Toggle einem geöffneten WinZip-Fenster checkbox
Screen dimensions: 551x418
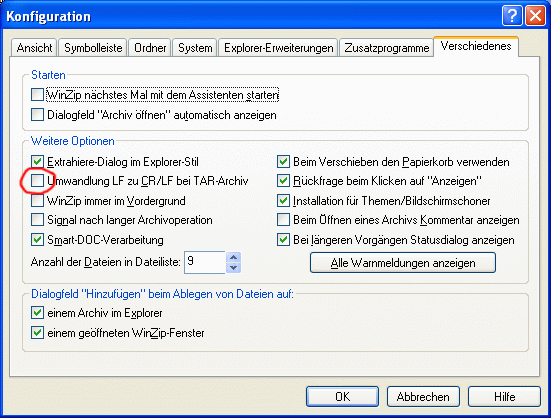(x=37, y=333)
